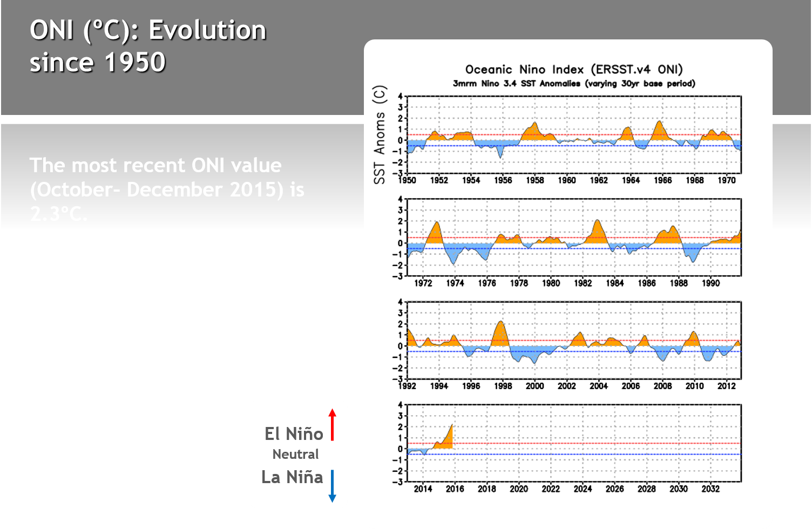Screen dimensions: 812x529
Task: Click the blue downward La Niña arrow
Action: [333, 486]
